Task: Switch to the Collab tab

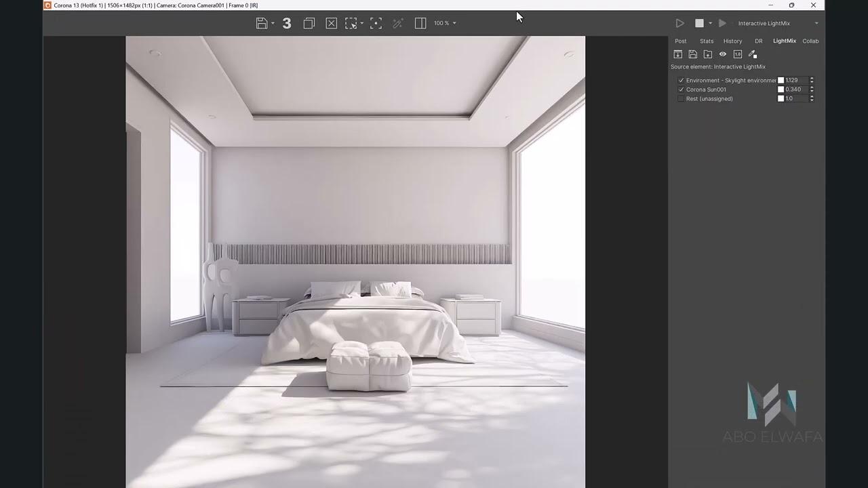Action: point(810,41)
